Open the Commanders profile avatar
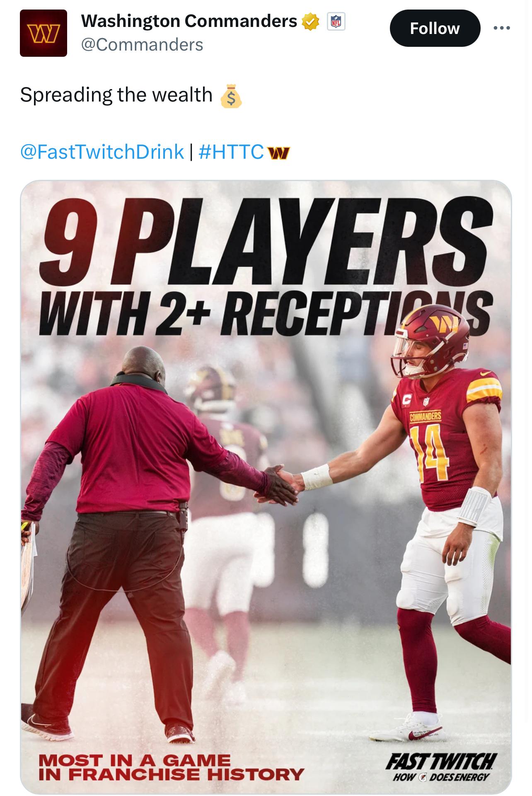This screenshot has height=796, width=532. click(44, 33)
